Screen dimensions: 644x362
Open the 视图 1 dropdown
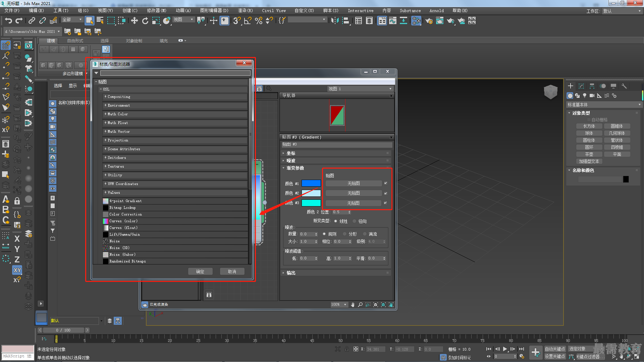tap(360, 89)
